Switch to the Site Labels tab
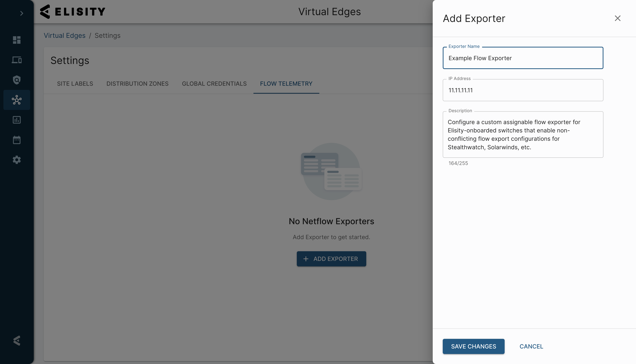This screenshot has height=364, width=636. click(x=75, y=84)
